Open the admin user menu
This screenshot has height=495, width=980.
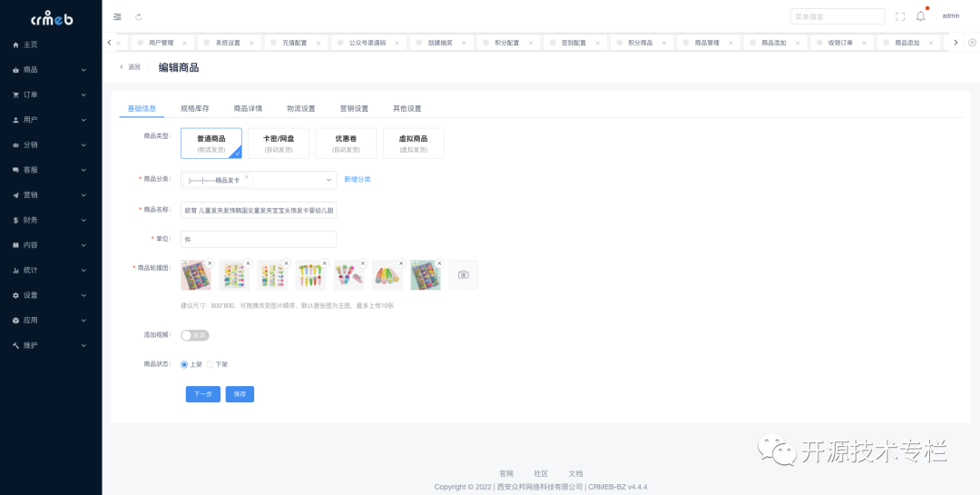pyautogui.click(x=951, y=16)
